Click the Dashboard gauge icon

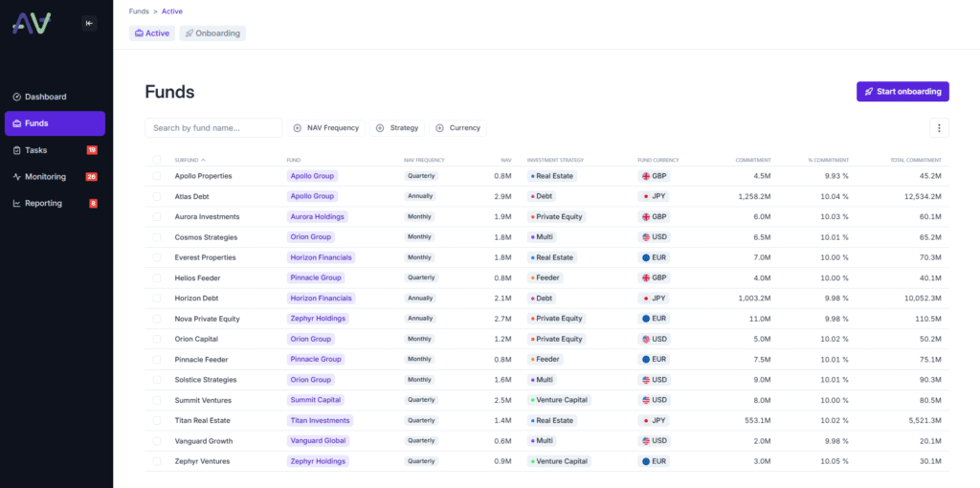16,97
